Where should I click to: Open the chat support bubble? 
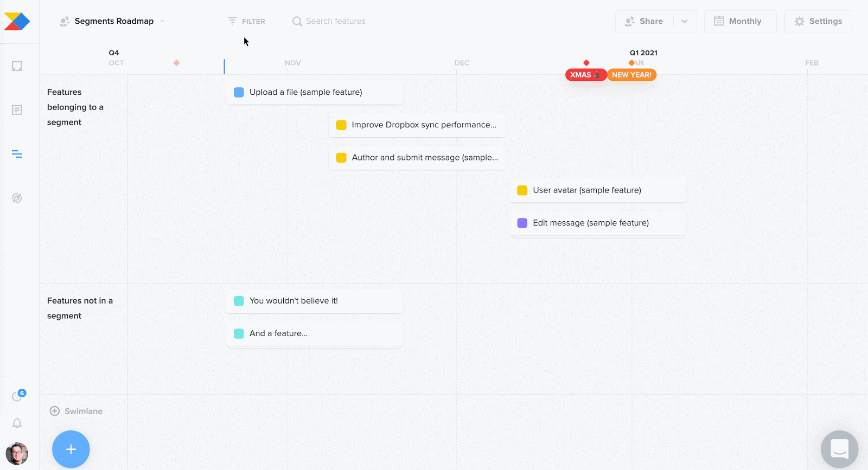tap(839, 449)
